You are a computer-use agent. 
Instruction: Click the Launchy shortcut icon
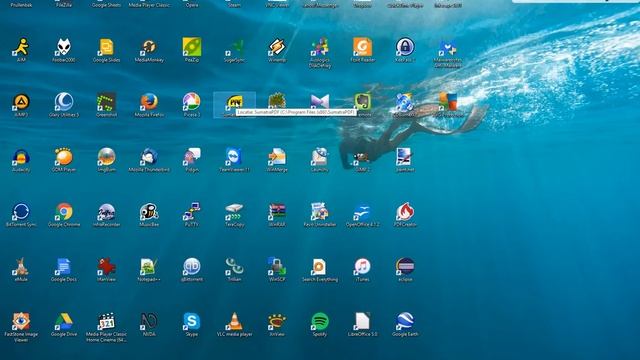pos(320,157)
